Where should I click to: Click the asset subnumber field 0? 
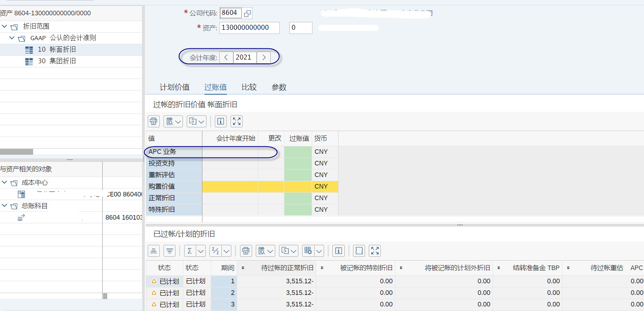(x=301, y=28)
